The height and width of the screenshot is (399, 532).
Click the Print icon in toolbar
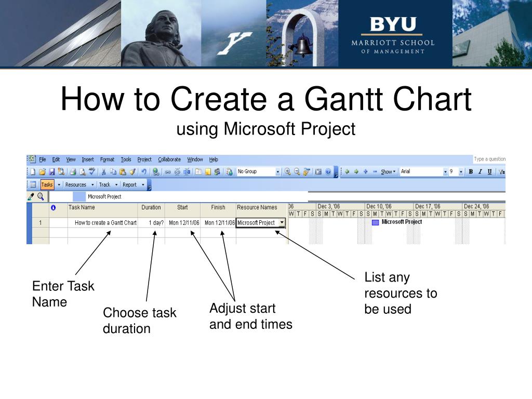(x=73, y=171)
